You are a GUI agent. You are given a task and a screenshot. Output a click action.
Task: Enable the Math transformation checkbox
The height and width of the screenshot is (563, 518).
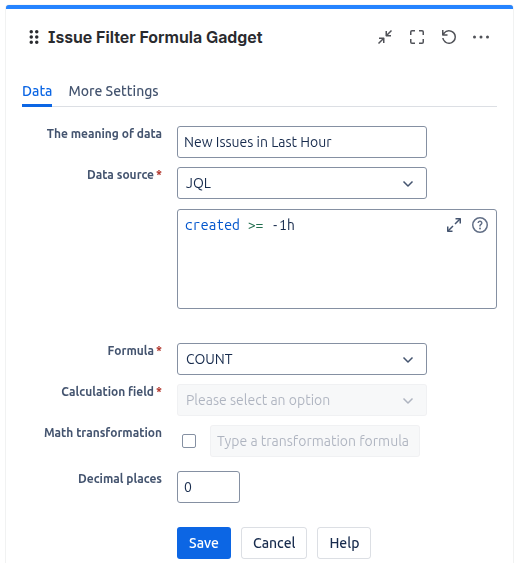(189, 441)
